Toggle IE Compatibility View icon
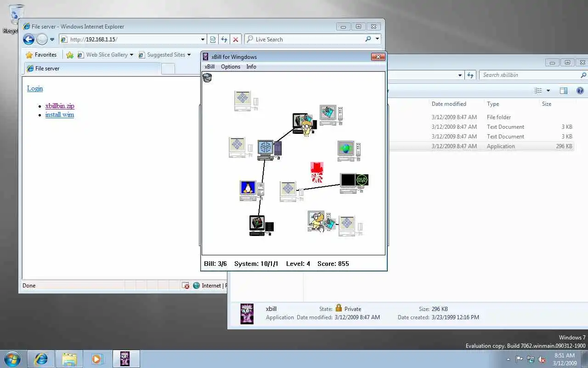This screenshot has height=368, width=588. 212,40
